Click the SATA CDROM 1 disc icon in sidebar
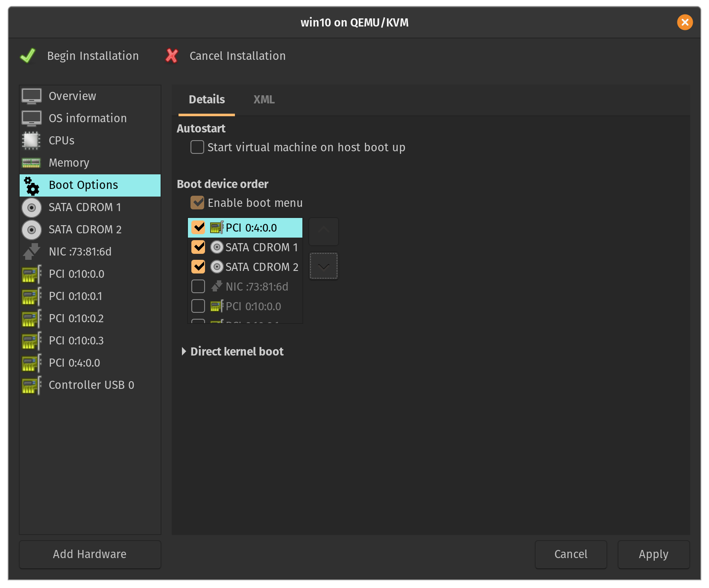Screen dimensions: 709x588 31,208
